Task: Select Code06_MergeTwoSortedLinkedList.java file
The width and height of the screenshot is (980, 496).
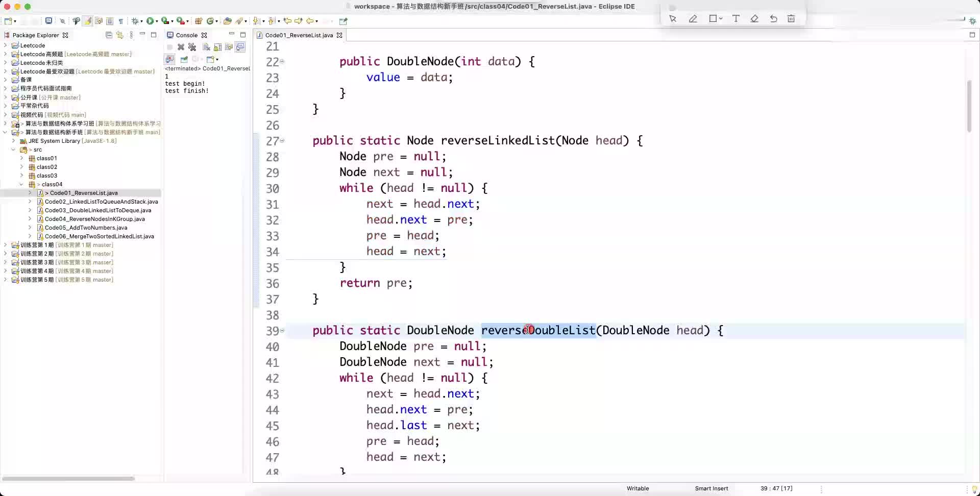Action: click(x=99, y=236)
